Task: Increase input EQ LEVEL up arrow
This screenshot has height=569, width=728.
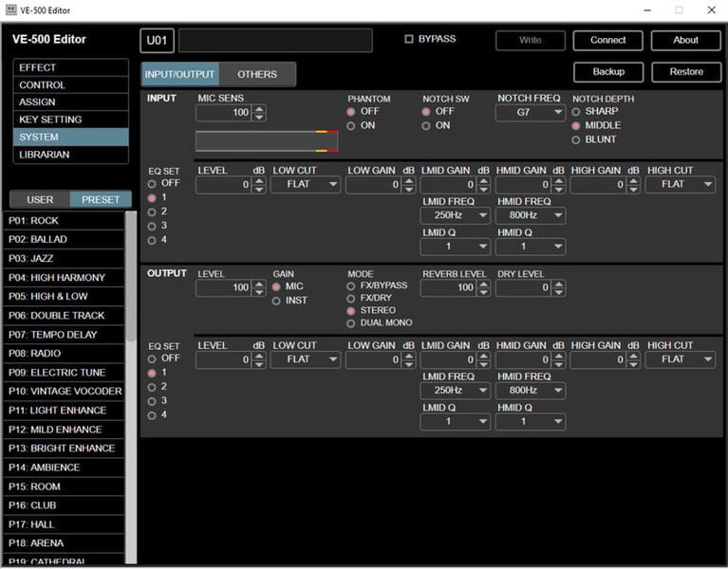Action: (259, 181)
